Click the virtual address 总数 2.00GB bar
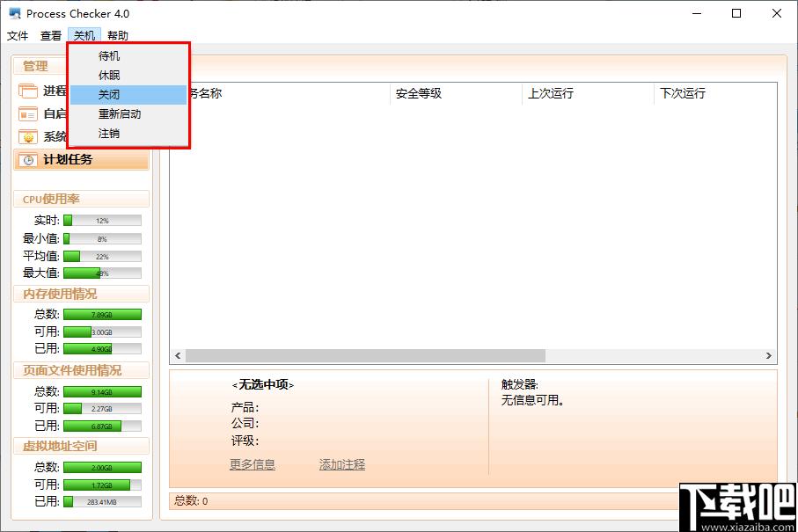 coord(102,468)
